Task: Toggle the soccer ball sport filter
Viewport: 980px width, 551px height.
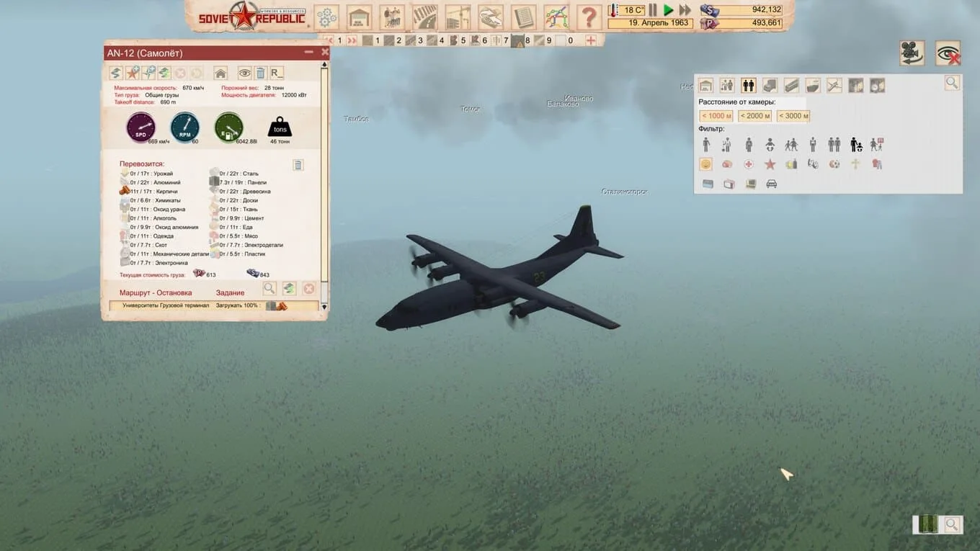Action: click(834, 164)
